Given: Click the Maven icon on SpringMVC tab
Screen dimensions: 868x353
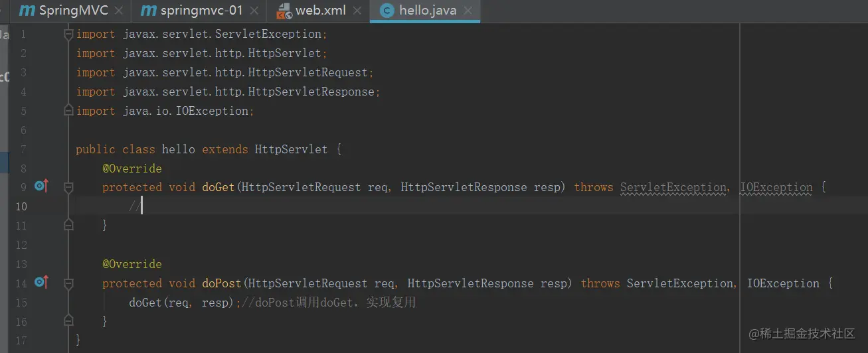Looking at the screenshot, I should click(27, 11).
